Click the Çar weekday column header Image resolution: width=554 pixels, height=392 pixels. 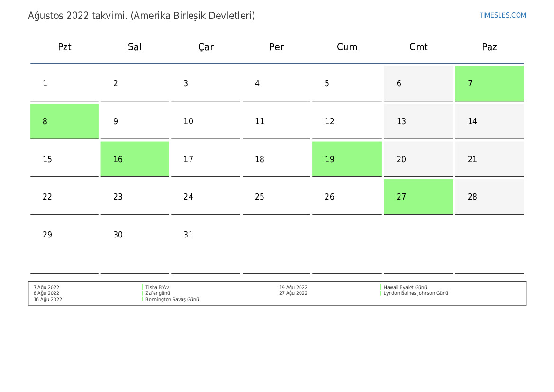pos(206,47)
